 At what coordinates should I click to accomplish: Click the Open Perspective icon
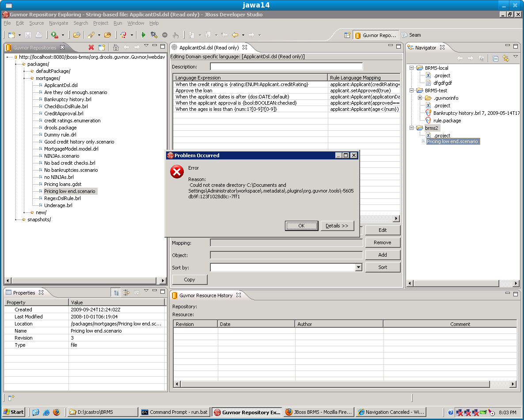point(347,35)
